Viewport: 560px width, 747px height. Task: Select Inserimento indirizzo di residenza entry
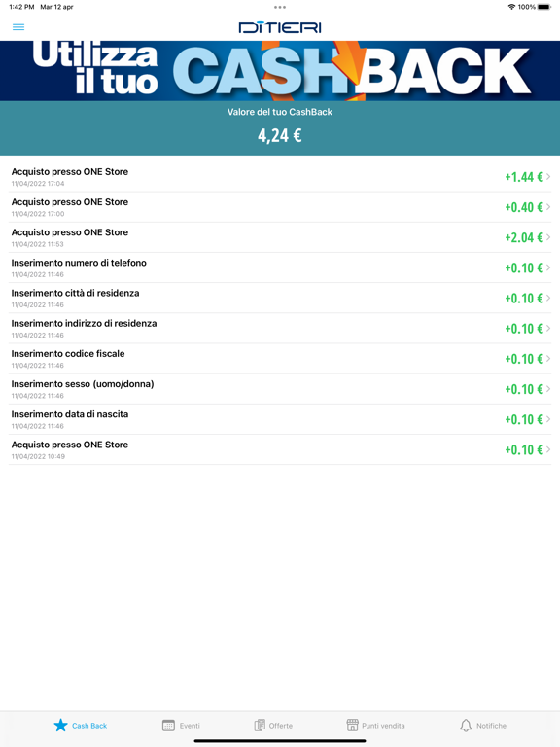click(x=280, y=328)
